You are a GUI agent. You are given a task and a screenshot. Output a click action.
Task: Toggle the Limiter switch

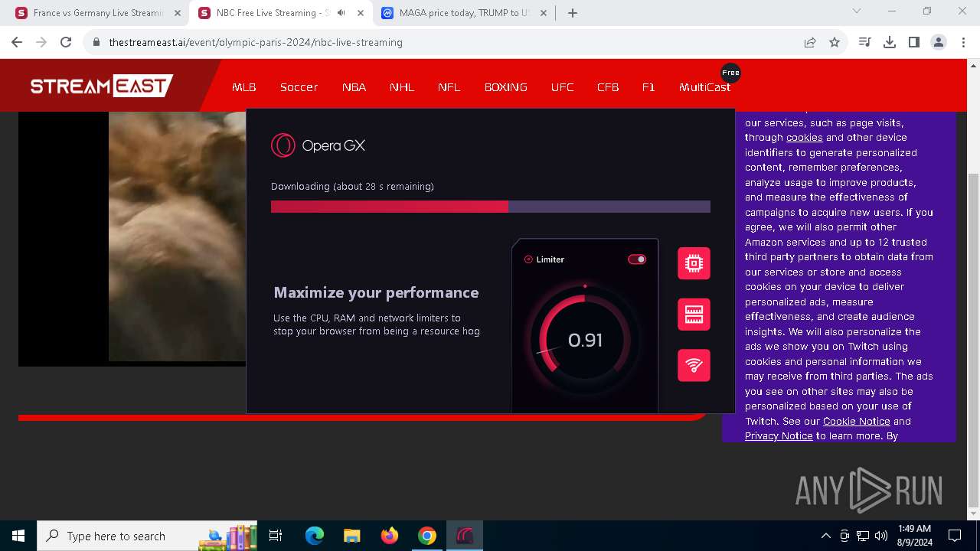click(x=637, y=259)
